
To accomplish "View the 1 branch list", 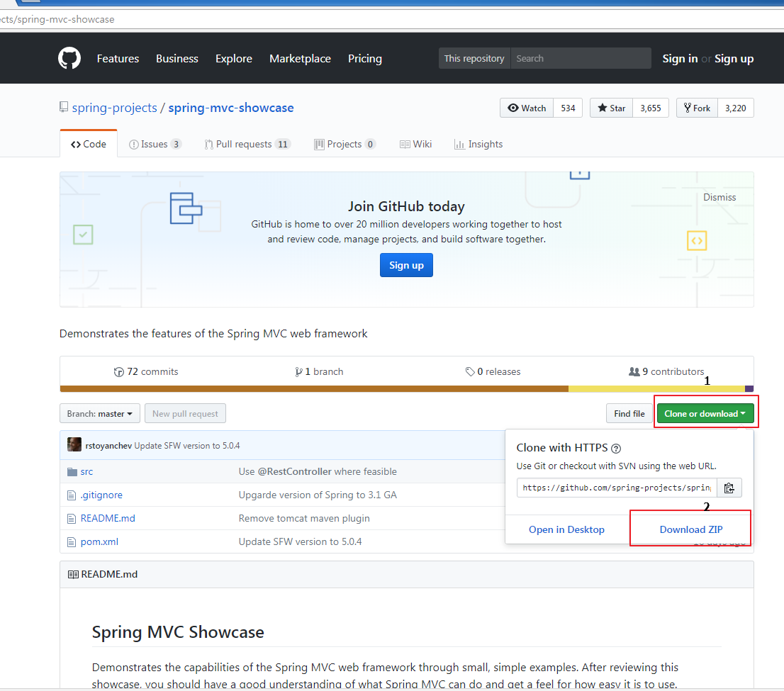I will point(319,371).
